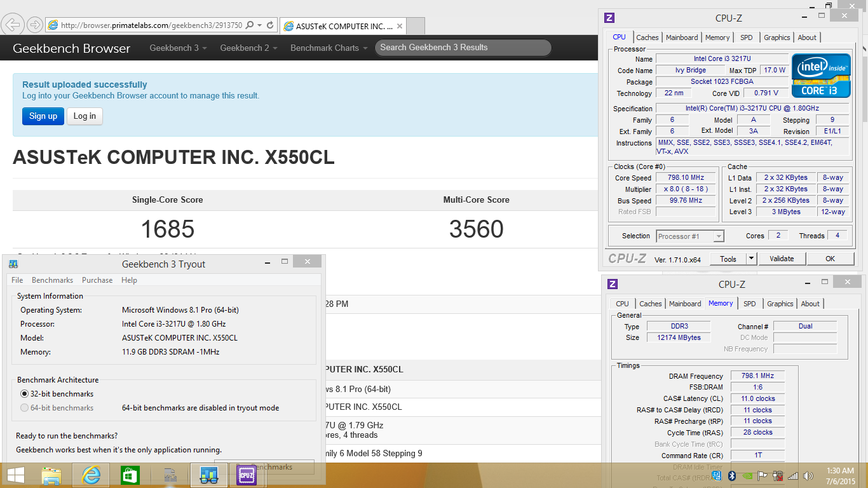
Task: Switch to Memory tab in top CPU-Z
Action: [717, 37]
